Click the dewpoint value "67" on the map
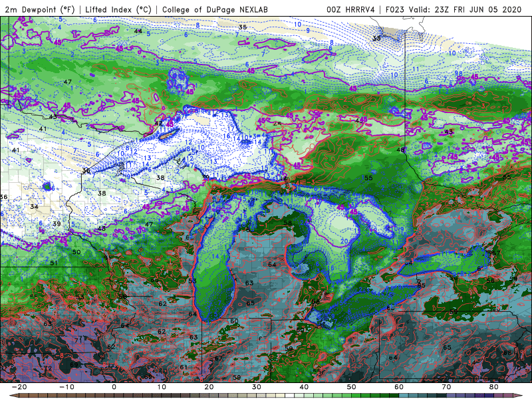The width and height of the screenshot is (532, 399). [219, 358]
